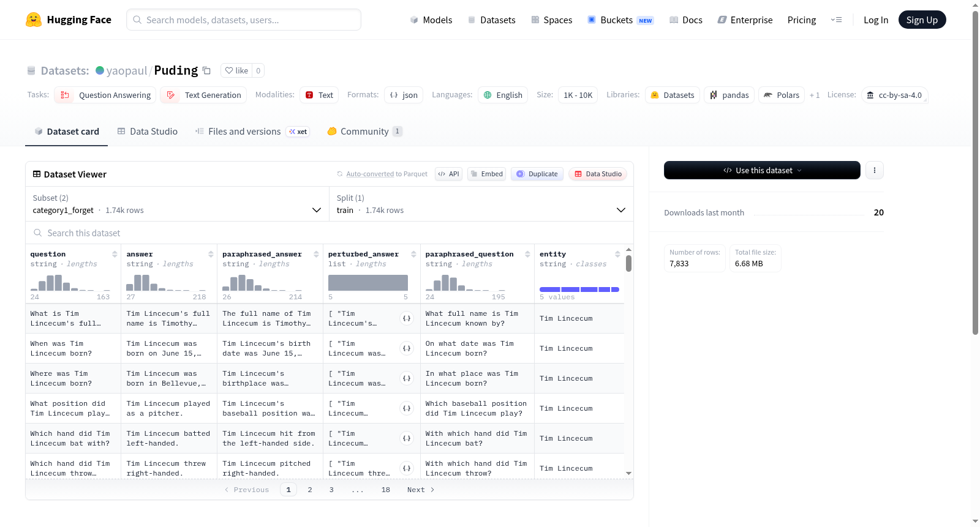Click the entity column classes bar
Image resolution: width=980 pixels, height=527 pixels.
pos(579,289)
